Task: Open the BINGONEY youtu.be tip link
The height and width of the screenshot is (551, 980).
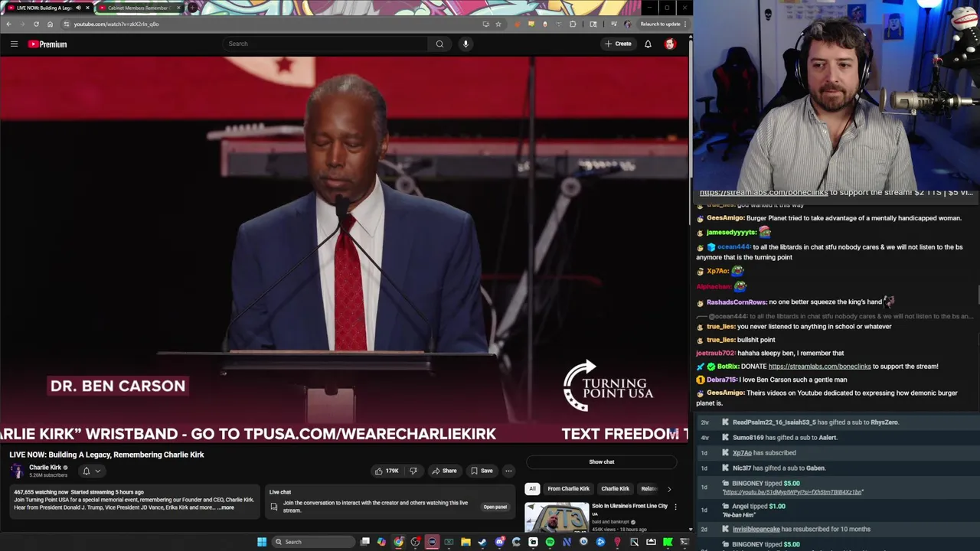Action: point(792,492)
